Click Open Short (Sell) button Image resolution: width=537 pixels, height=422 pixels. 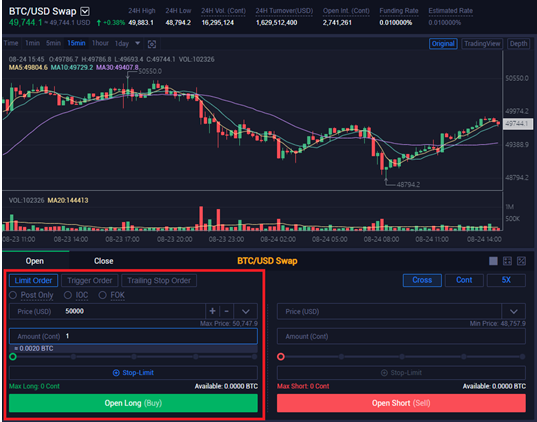pyautogui.click(x=401, y=403)
